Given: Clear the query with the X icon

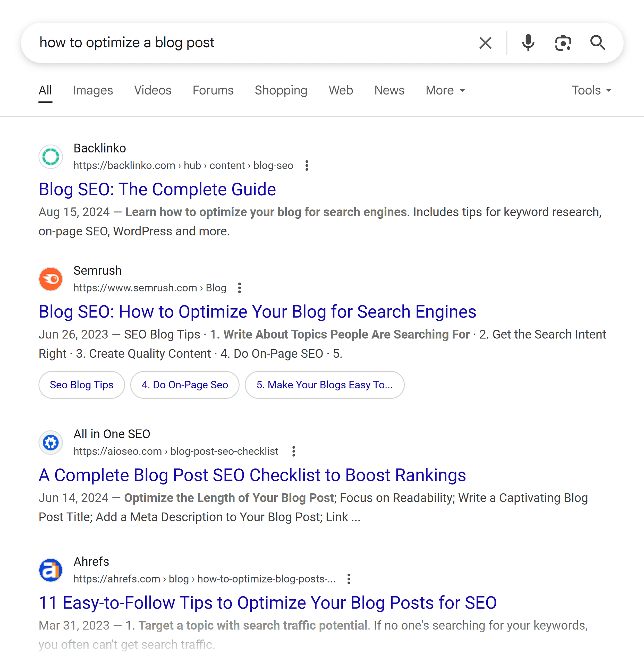Looking at the screenshot, I should [485, 42].
